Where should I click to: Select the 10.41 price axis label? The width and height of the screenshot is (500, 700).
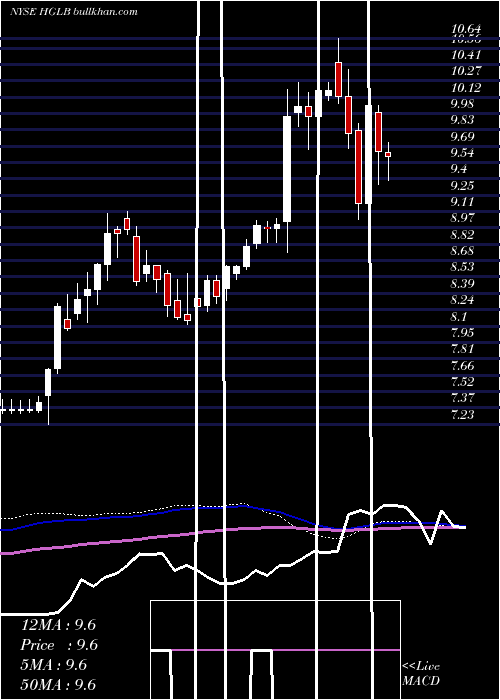pos(467,55)
